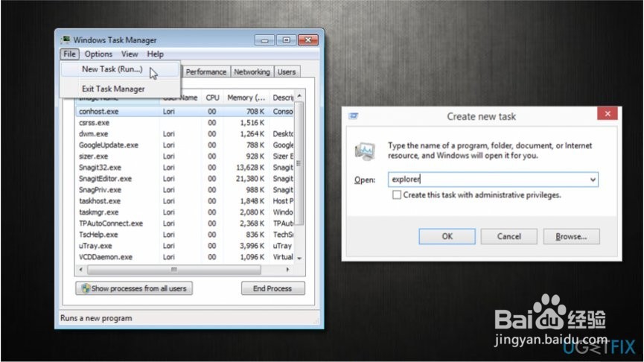Click the Browse... button
This screenshot has height=362, width=644.
pos(571,236)
